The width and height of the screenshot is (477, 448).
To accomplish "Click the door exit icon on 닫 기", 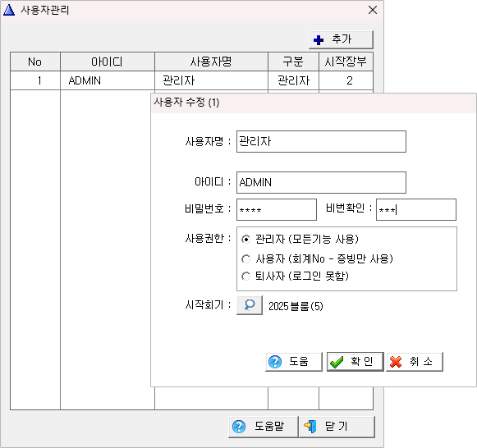I will [x=310, y=427].
